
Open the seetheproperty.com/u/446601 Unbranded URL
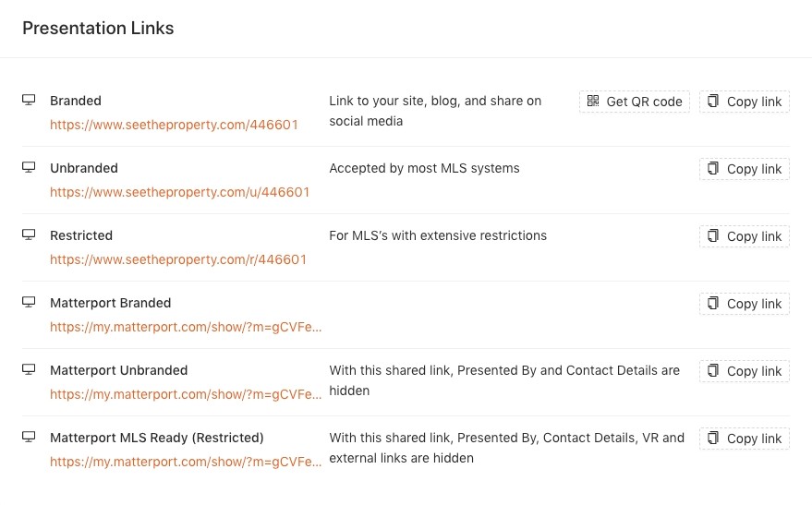coord(179,192)
